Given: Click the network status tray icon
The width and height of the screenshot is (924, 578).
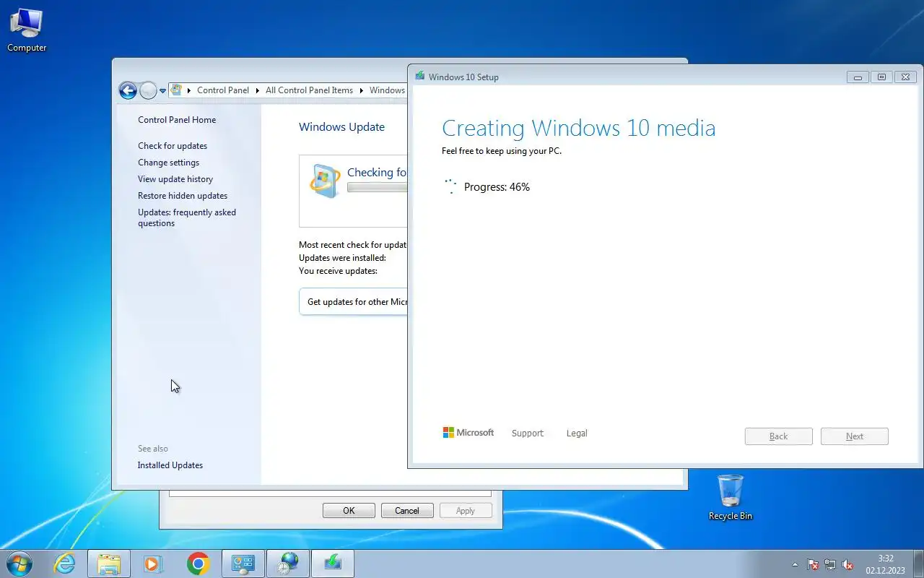Looking at the screenshot, I should point(830,564).
